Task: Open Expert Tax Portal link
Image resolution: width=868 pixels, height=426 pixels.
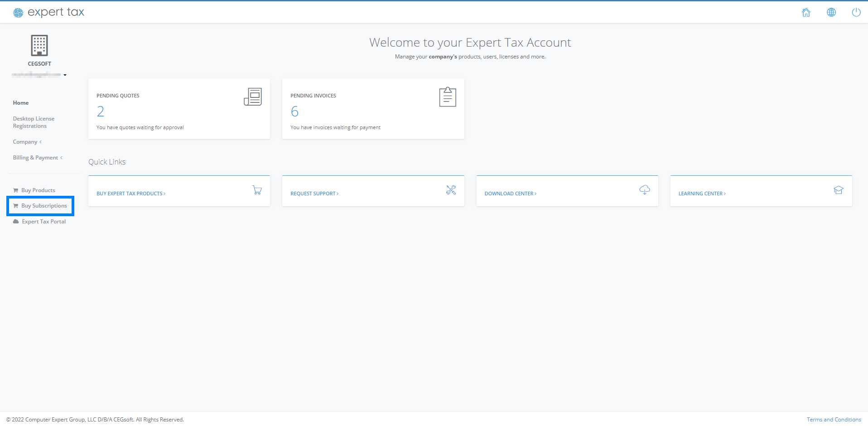Action: pyautogui.click(x=44, y=222)
